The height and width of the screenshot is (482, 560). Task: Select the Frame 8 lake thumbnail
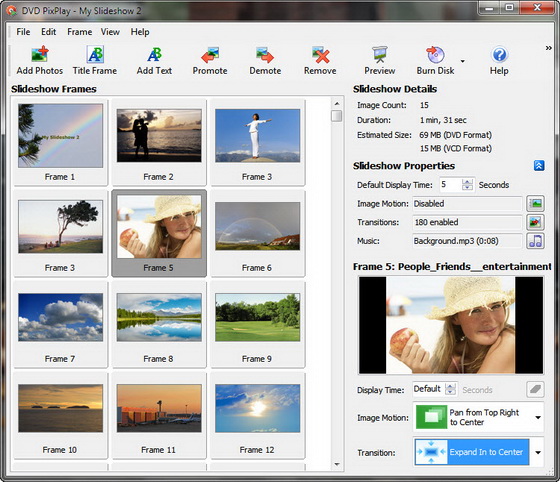click(159, 317)
